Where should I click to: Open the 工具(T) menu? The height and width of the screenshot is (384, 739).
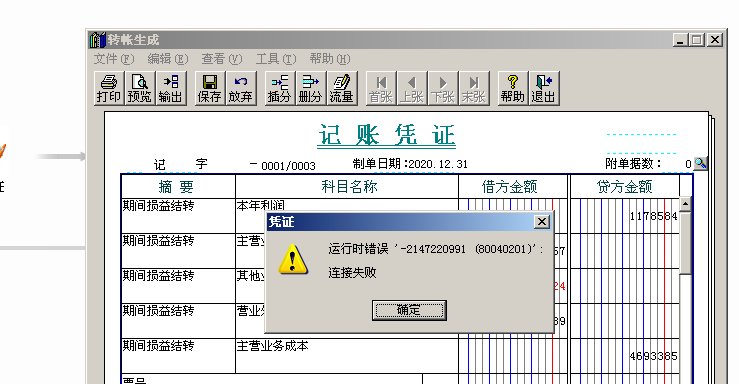(276, 59)
